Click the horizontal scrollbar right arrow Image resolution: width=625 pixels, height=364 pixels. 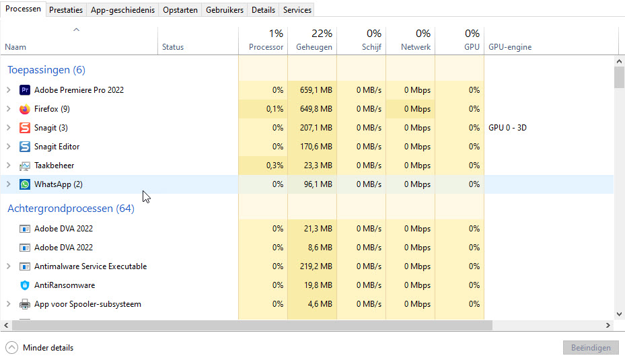coord(608,326)
